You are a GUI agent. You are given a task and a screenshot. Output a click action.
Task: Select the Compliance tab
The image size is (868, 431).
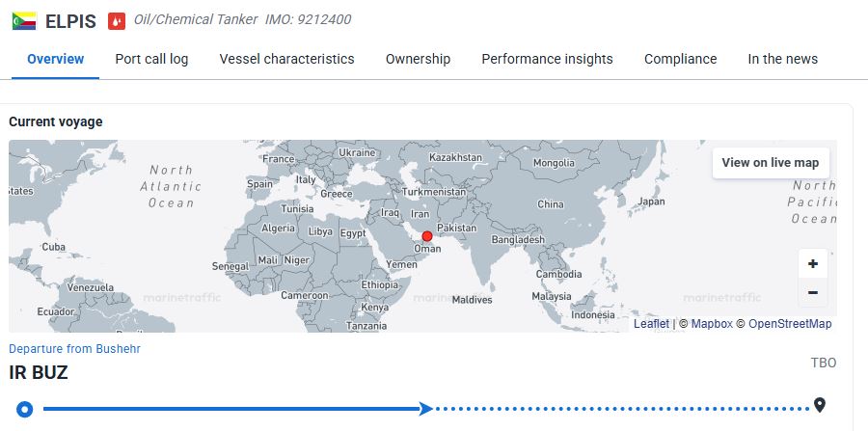[680, 59]
